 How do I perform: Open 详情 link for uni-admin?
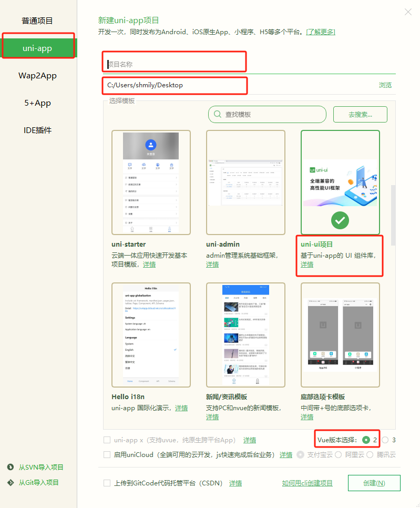tap(212, 265)
